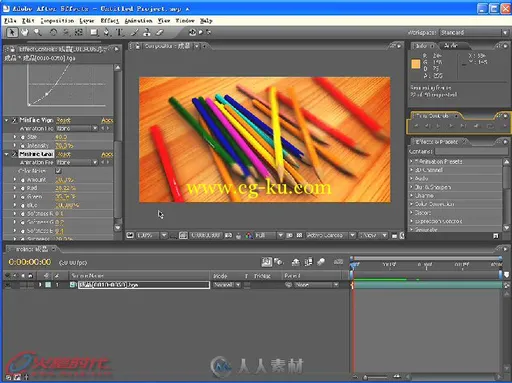Collapse the Misfire Grain effect group
512x383 pixels.
click(x=7, y=154)
